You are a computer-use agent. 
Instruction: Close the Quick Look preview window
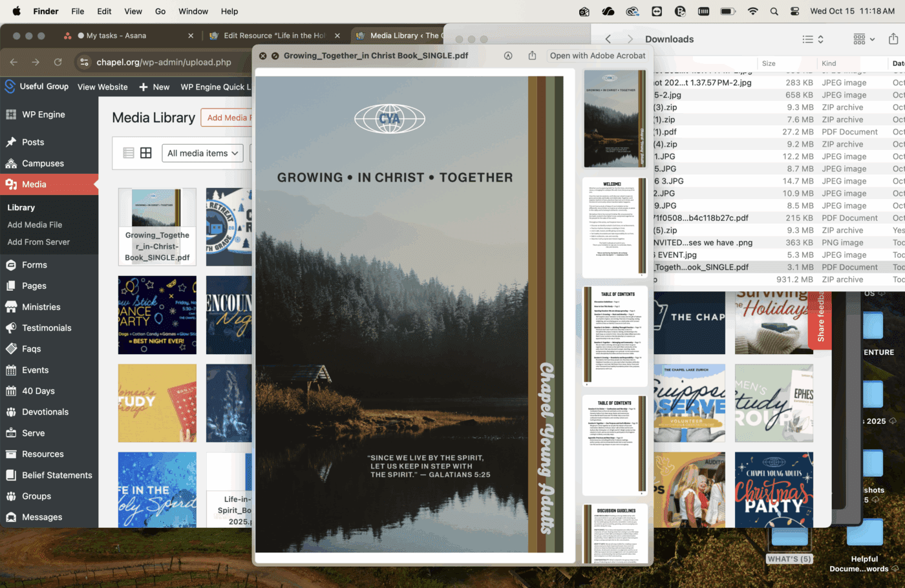coord(263,56)
